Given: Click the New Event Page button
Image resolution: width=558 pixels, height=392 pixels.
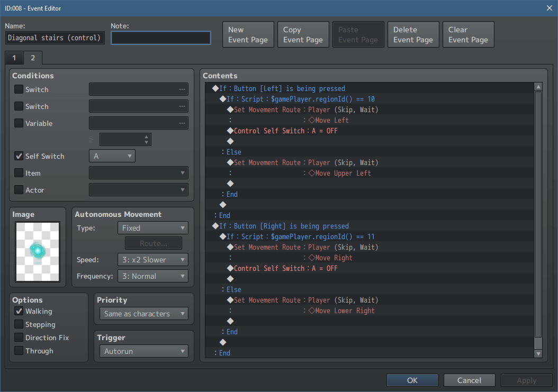Looking at the screenshot, I should (x=248, y=34).
